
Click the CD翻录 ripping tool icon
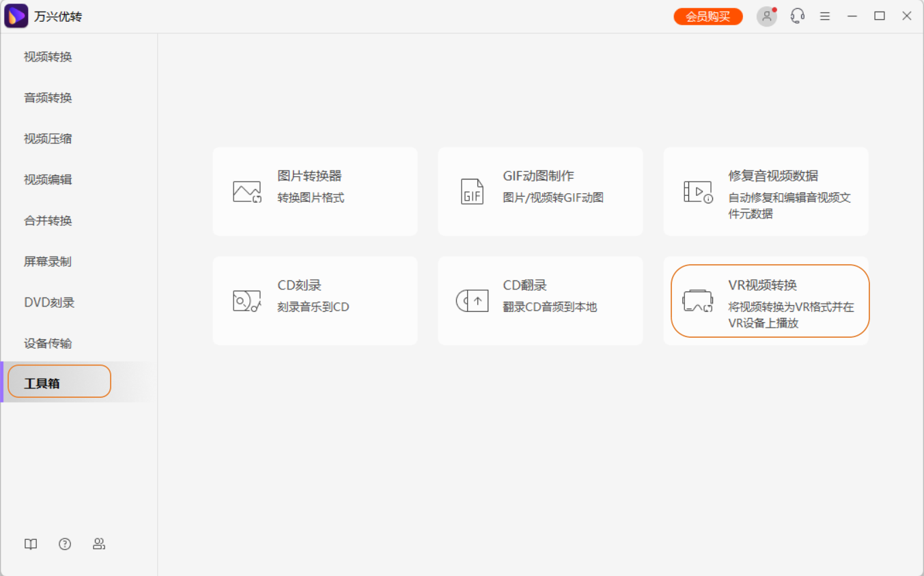click(x=472, y=300)
